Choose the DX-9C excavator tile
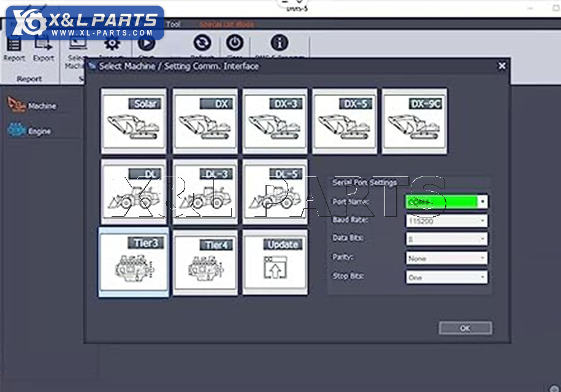The image size is (561, 392). 414,121
